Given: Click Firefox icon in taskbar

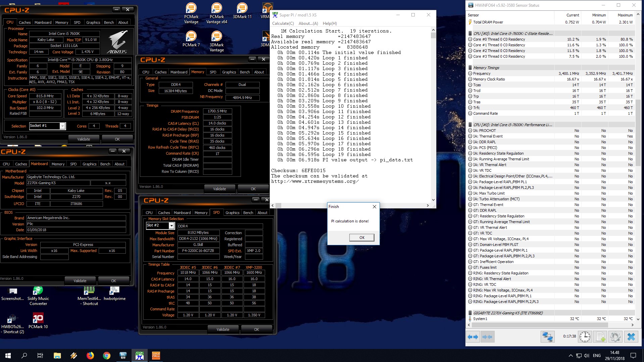Looking at the screenshot, I should point(90,355).
